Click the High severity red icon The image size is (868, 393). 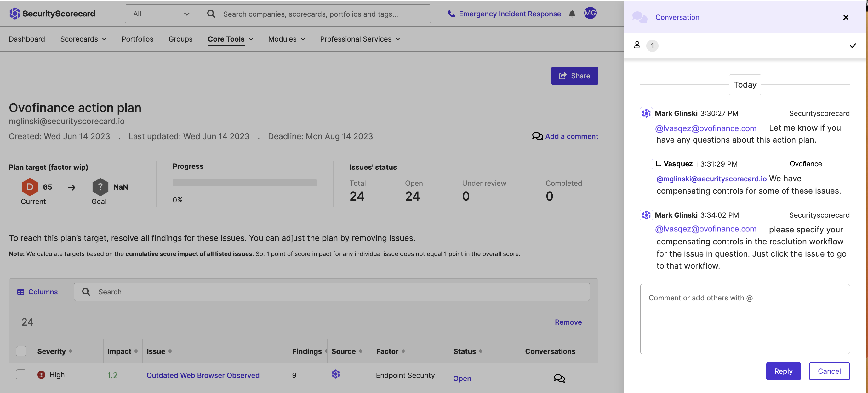(41, 375)
